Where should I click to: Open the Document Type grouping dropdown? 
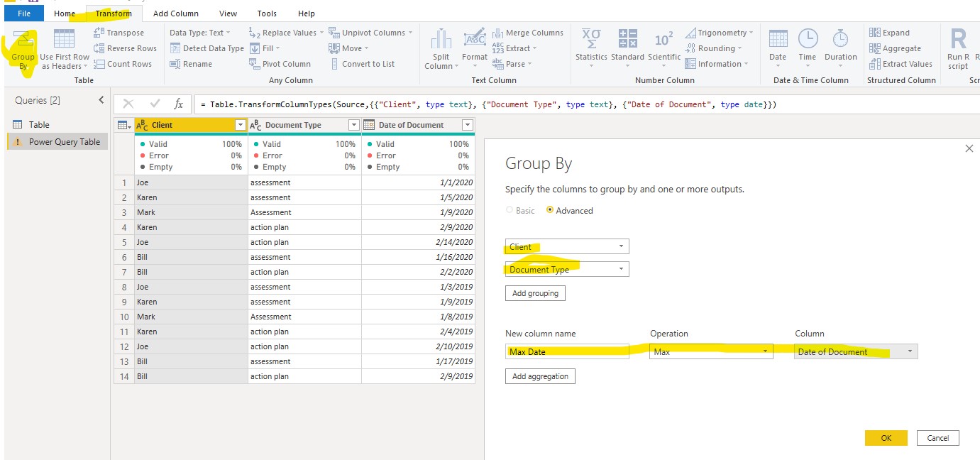(x=567, y=270)
